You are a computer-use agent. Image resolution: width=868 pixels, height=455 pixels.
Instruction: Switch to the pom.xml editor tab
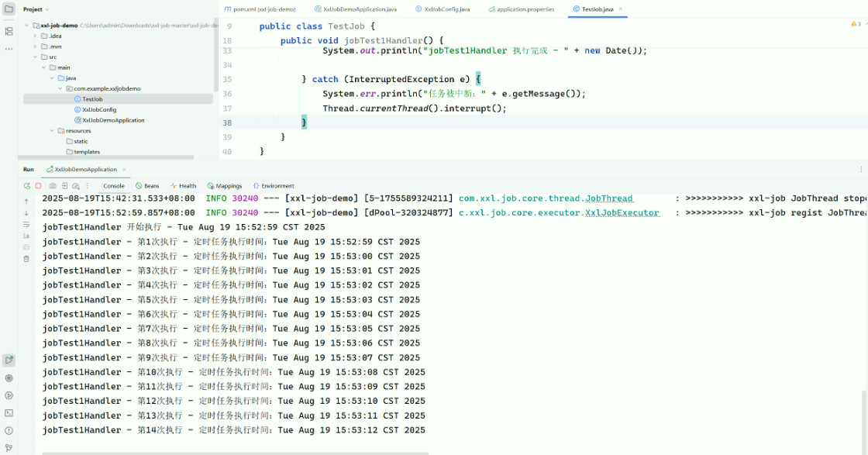tap(260, 9)
